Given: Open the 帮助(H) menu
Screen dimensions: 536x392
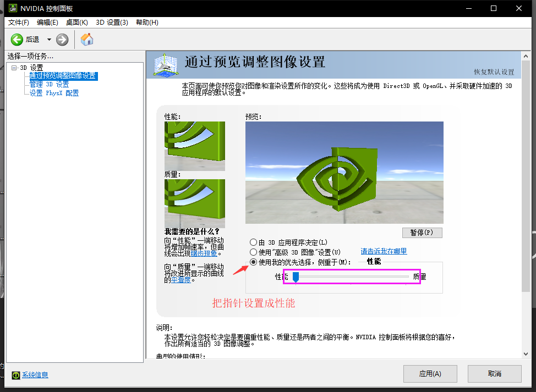Looking at the screenshot, I should (x=146, y=22).
